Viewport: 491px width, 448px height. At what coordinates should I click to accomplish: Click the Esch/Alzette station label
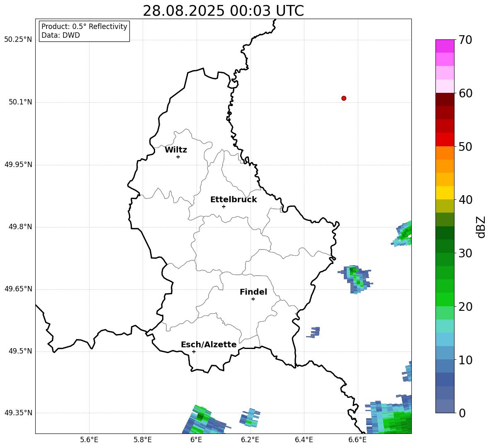[x=209, y=344]
